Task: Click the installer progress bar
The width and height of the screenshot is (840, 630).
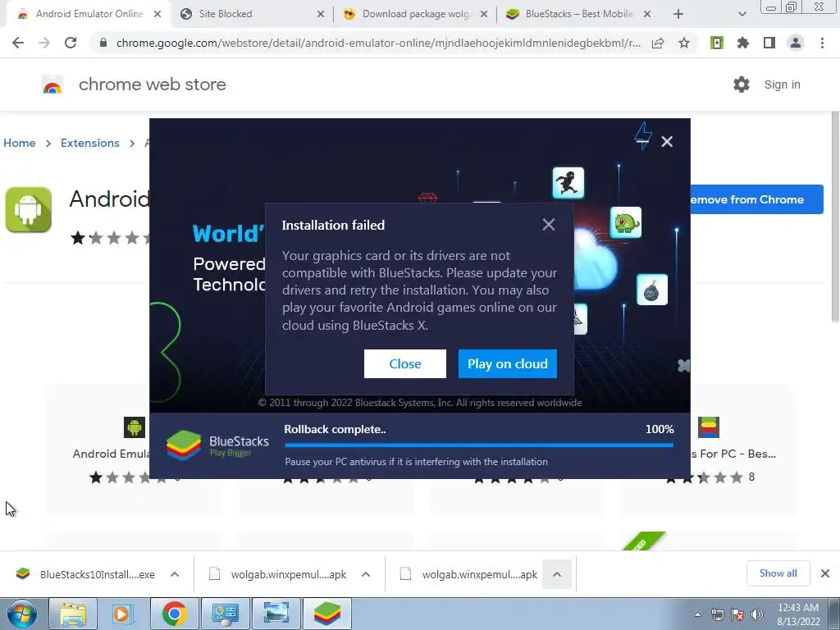Action: [x=479, y=445]
